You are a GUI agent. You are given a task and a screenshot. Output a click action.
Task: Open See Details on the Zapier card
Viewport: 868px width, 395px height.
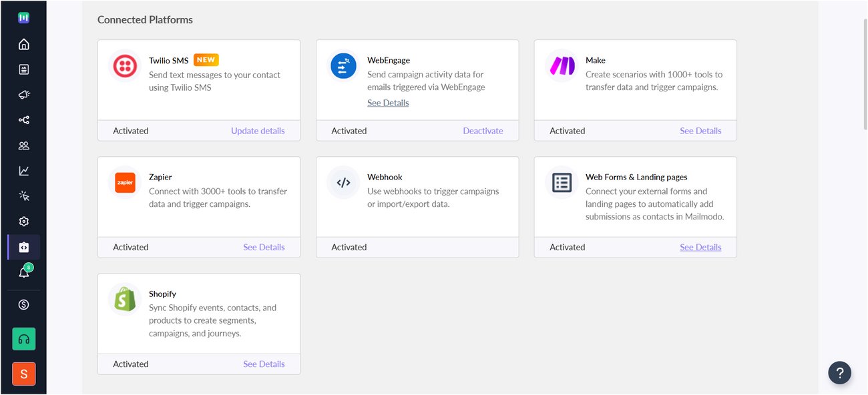264,247
